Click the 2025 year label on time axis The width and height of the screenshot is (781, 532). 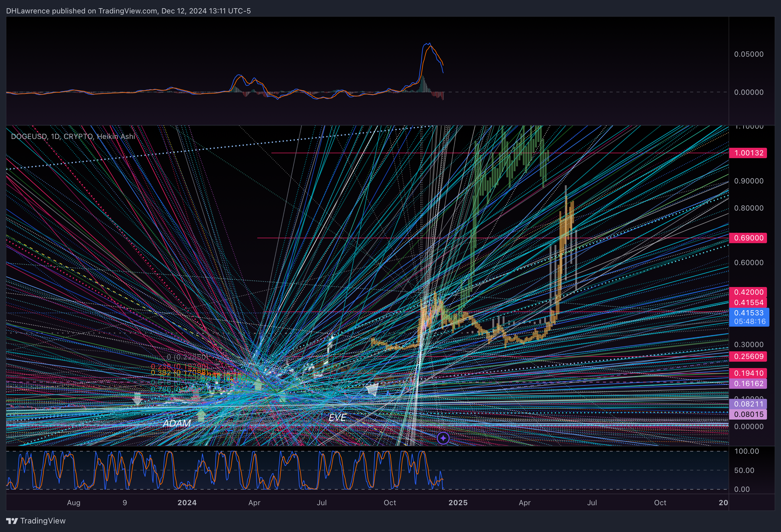(458, 503)
